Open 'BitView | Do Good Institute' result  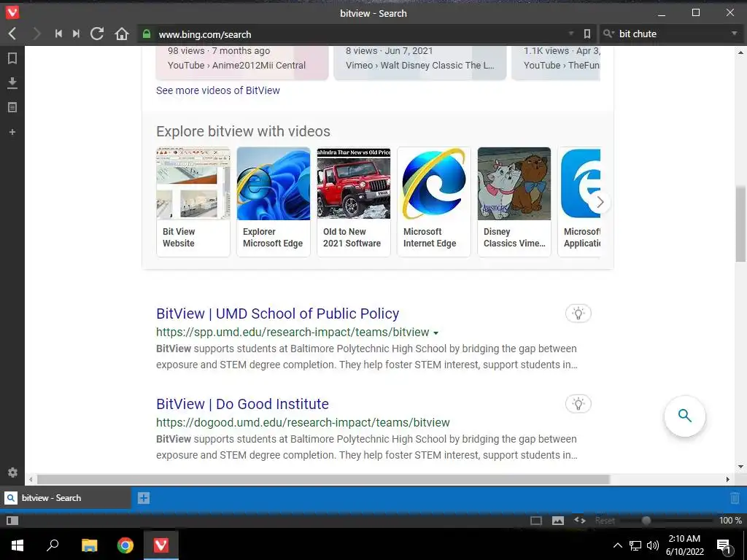(x=242, y=404)
